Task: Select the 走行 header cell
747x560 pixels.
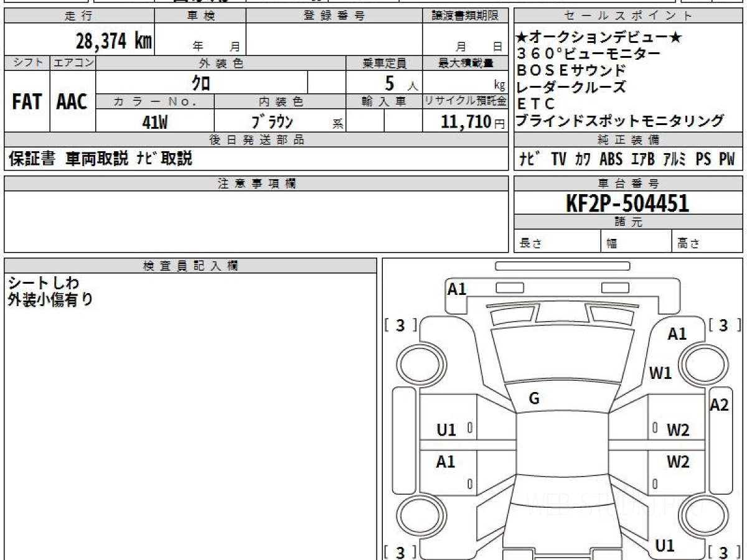Action: 79,16
